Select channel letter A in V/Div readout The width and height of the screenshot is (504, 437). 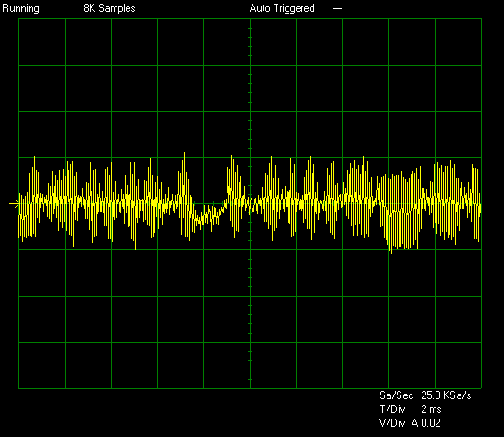pyautogui.click(x=415, y=423)
